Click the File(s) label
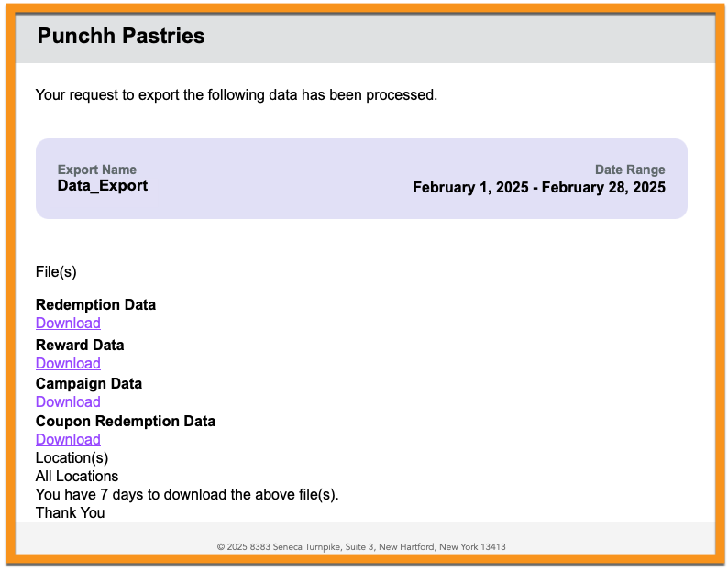 click(x=56, y=272)
